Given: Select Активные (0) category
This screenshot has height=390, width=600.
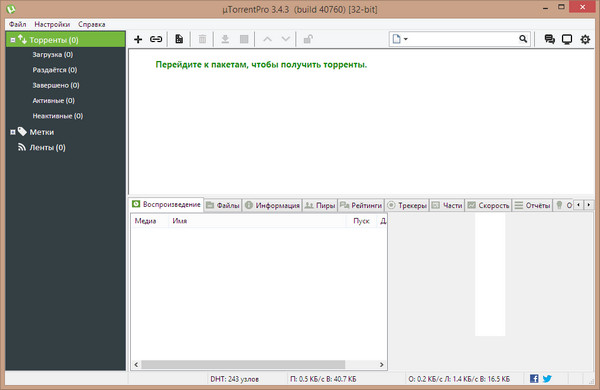Looking at the screenshot, I should [54, 100].
